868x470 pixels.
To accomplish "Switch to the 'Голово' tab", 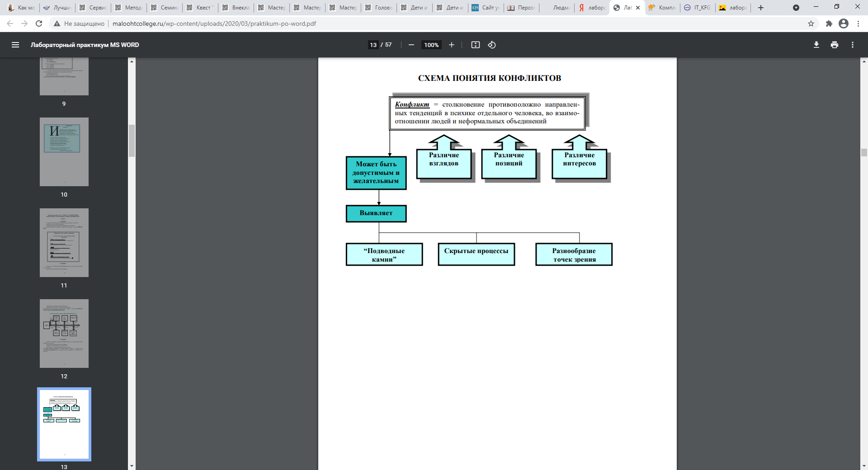I will (x=379, y=8).
